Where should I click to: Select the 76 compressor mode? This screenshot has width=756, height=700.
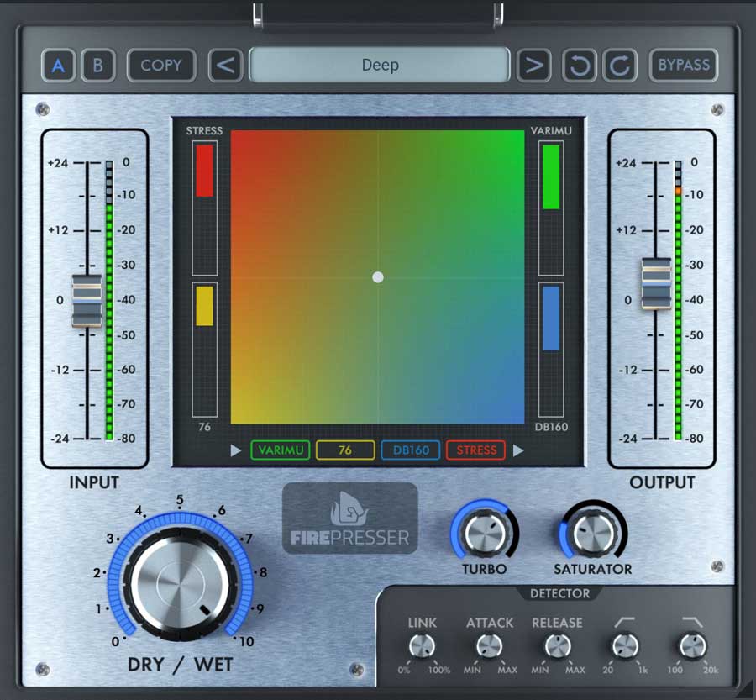tap(345, 450)
